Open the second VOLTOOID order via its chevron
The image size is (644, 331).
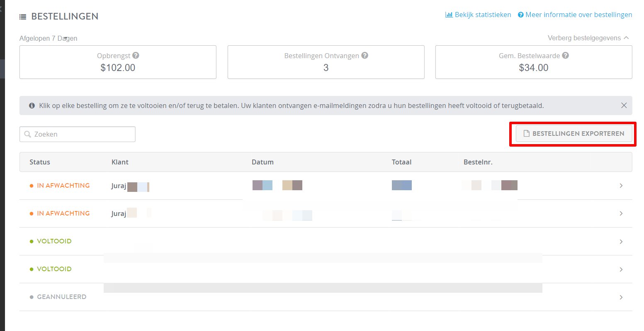point(621,269)
